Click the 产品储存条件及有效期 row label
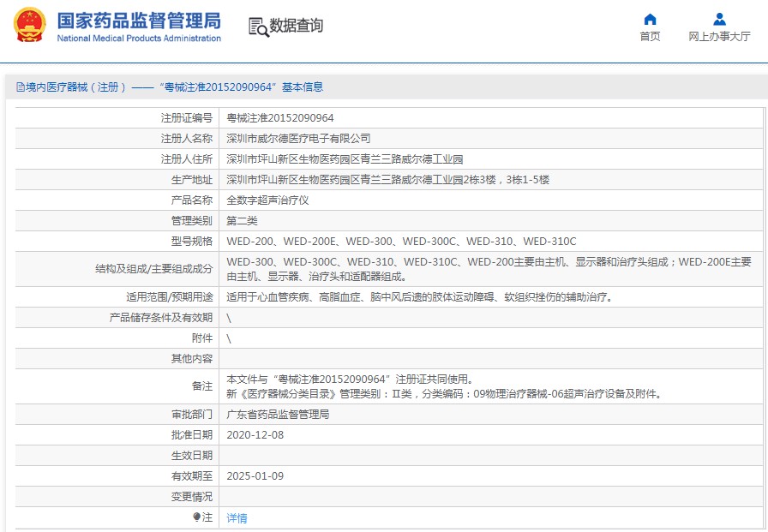 [160, 318]
